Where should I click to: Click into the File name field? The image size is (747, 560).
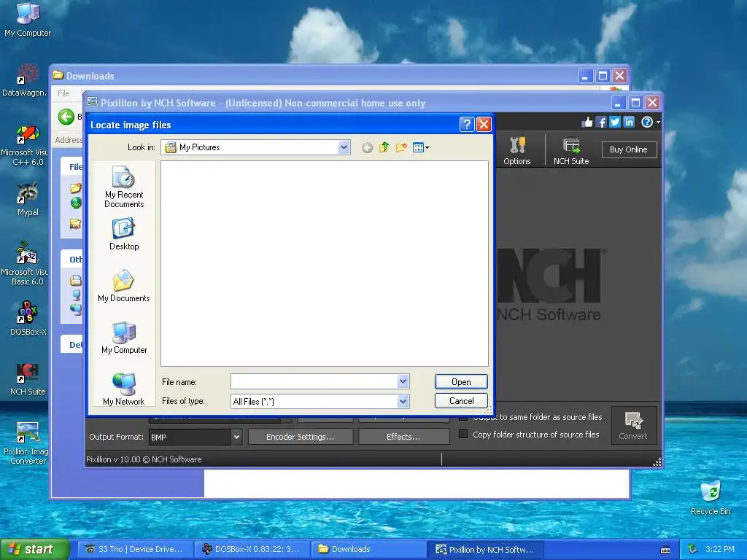point(314,381)
